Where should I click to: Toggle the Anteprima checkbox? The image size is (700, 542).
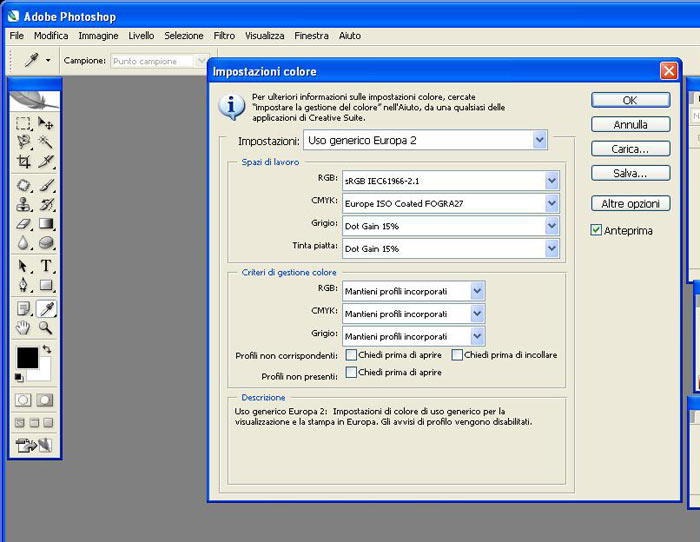pos(596,230)
